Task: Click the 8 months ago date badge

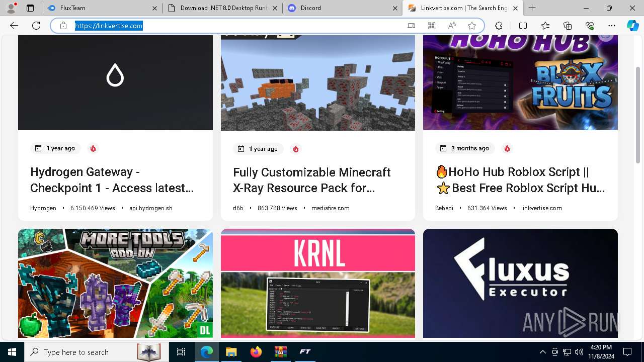Action: click(465, 148)
